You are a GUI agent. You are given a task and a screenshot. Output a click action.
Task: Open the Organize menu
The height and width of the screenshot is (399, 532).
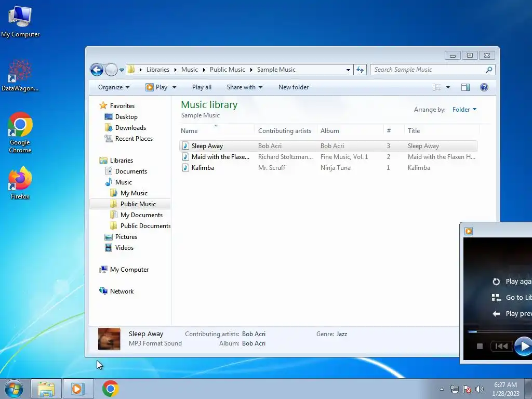[x=114, y=87]
